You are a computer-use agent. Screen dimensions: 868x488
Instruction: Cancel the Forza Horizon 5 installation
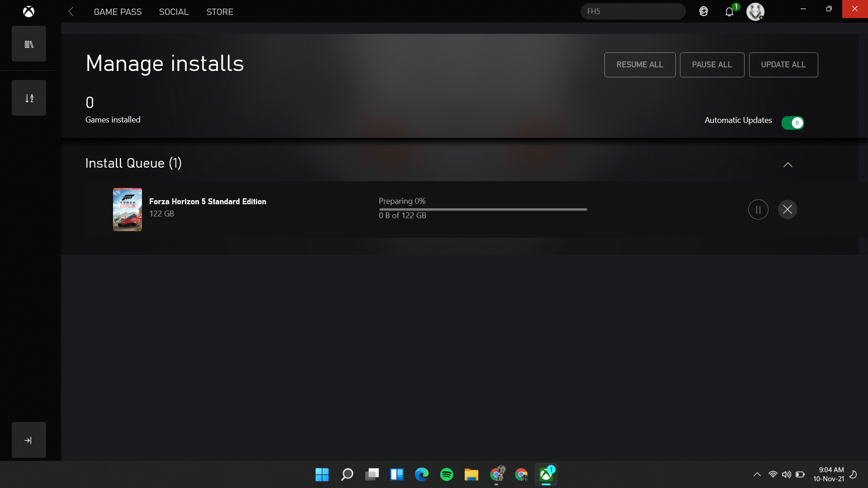(787, 209)
